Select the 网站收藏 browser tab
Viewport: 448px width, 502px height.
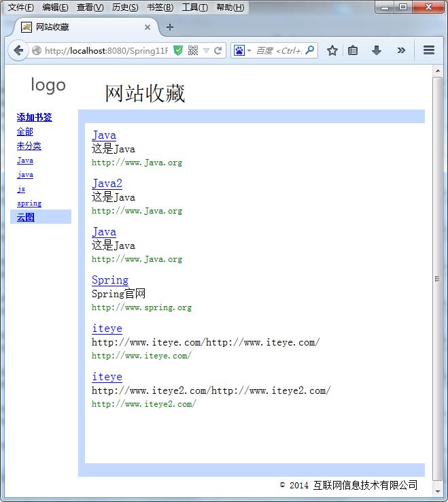click(85, 27)
